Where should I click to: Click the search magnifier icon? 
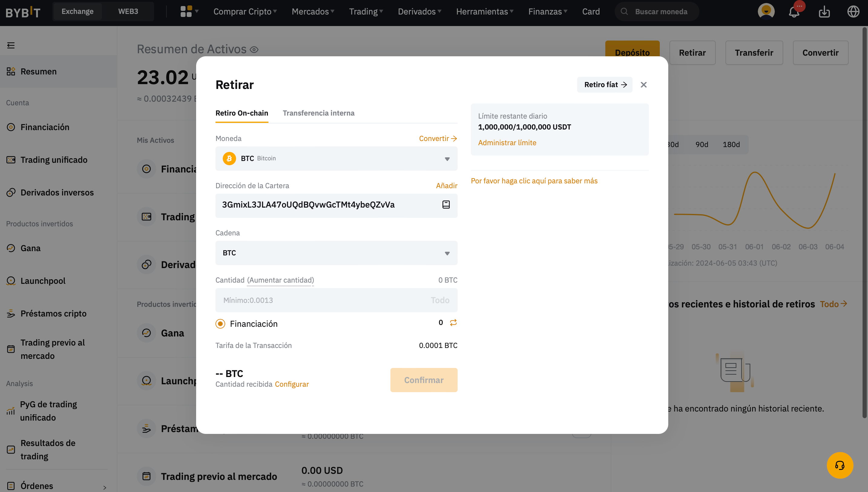click(x=624, y=11)
